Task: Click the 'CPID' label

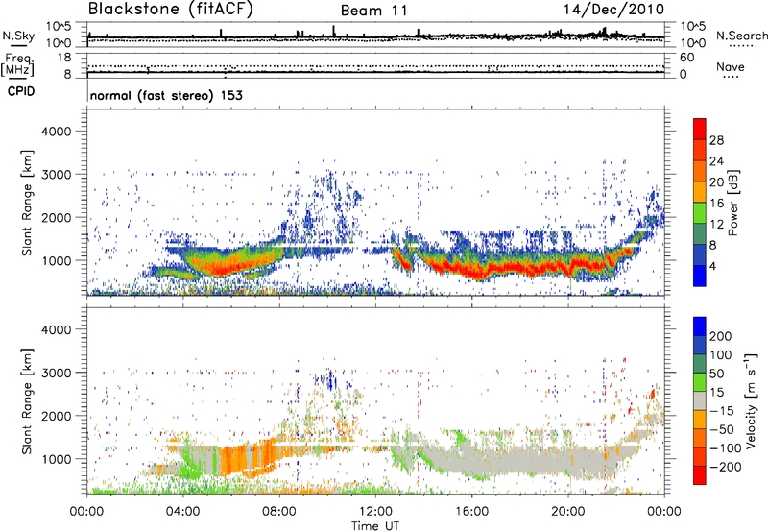Action: click(21, 91)
